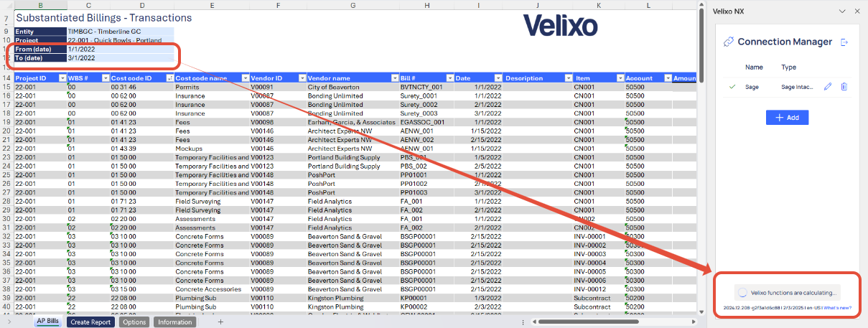Select row header 39
This screenshot has width=868, height=328.
(x=6, y=297)
